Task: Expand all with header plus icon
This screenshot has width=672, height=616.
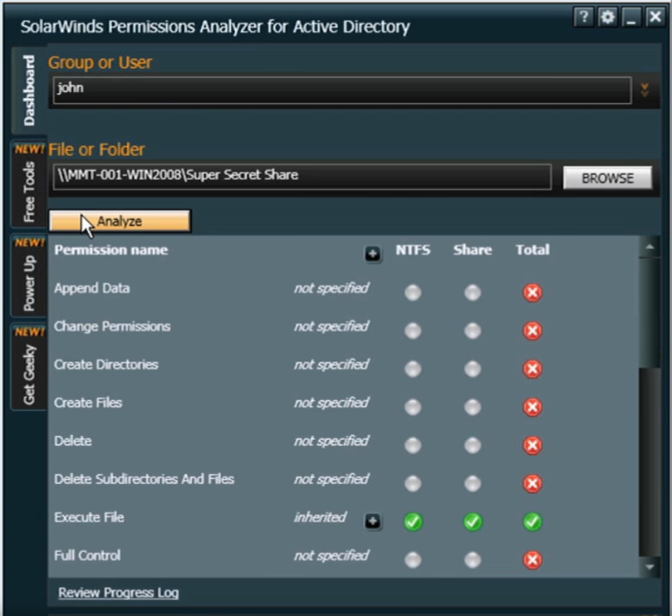Action: 372,254
